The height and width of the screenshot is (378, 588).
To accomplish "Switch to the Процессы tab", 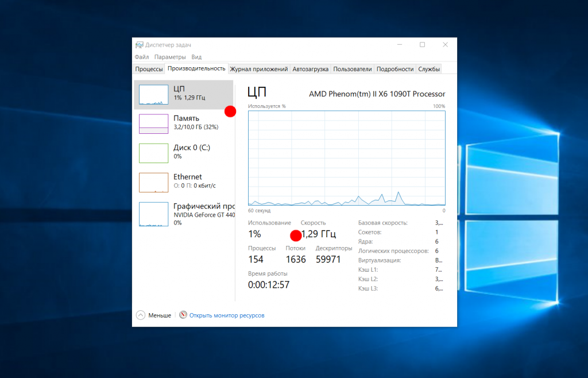I will pos(149,69).
